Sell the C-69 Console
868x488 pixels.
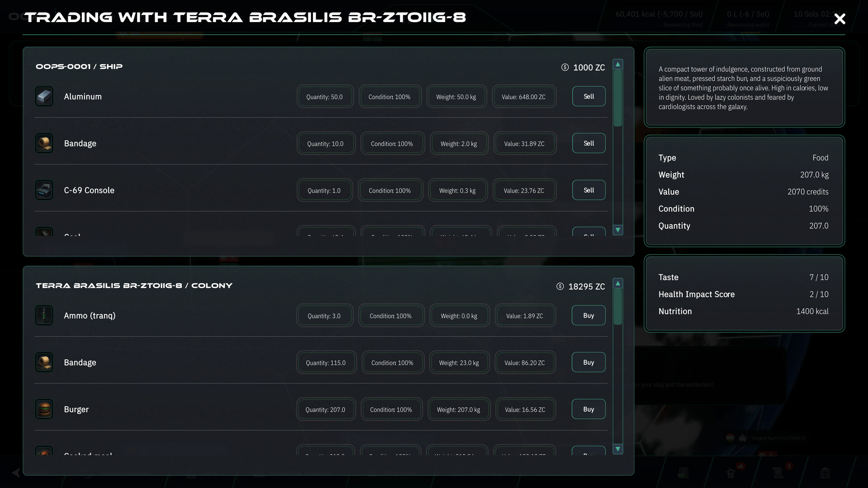pyautogui.click(x=588, y=190)
